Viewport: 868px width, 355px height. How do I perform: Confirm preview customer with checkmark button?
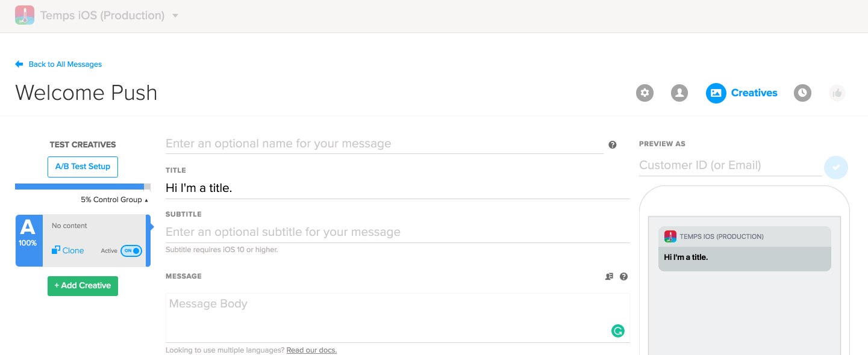click(836, 168)
